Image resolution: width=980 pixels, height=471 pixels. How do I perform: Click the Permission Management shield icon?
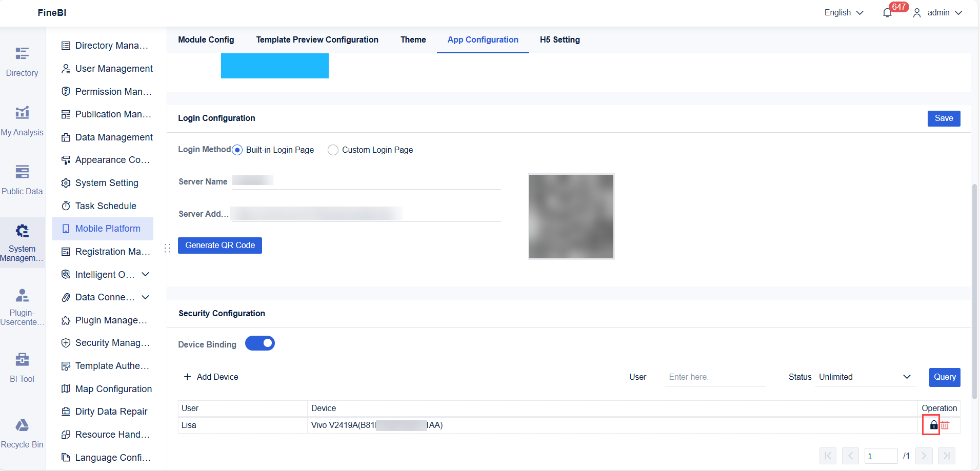pos(66,91)
